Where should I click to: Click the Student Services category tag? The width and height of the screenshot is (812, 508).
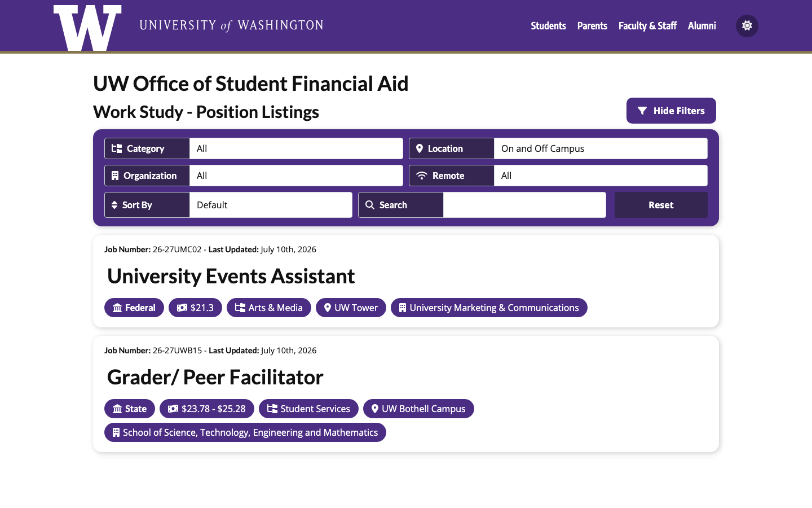coord(308,409)
